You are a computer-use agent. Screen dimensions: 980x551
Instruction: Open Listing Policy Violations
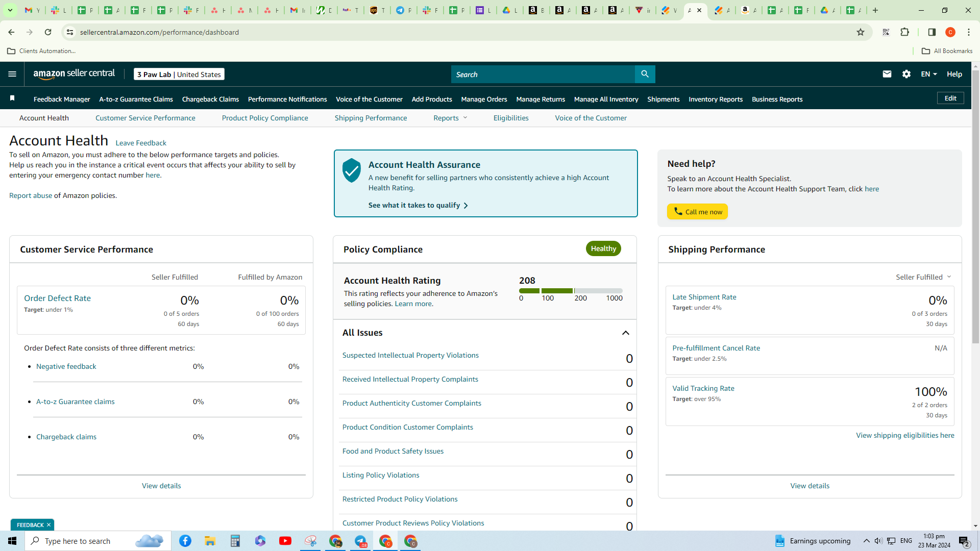(381, 475)
